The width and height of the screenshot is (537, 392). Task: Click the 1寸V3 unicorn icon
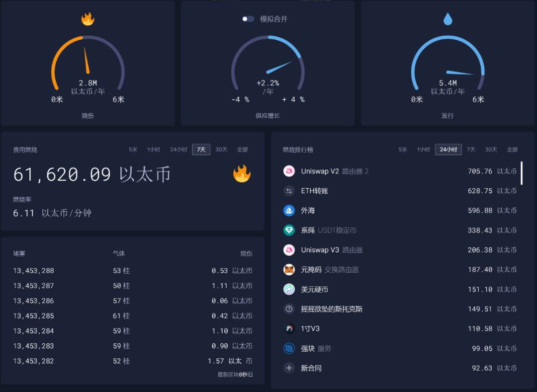tap(289, 329)
